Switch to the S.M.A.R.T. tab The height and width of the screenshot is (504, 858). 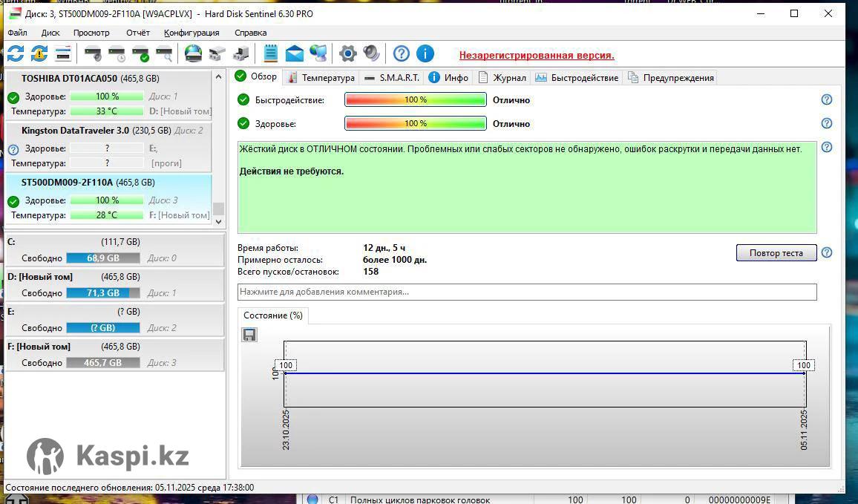coord(392,77)
